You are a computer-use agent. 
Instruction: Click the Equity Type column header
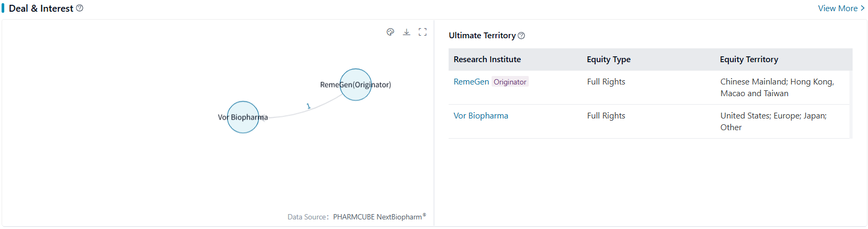(x=608, y=60)
